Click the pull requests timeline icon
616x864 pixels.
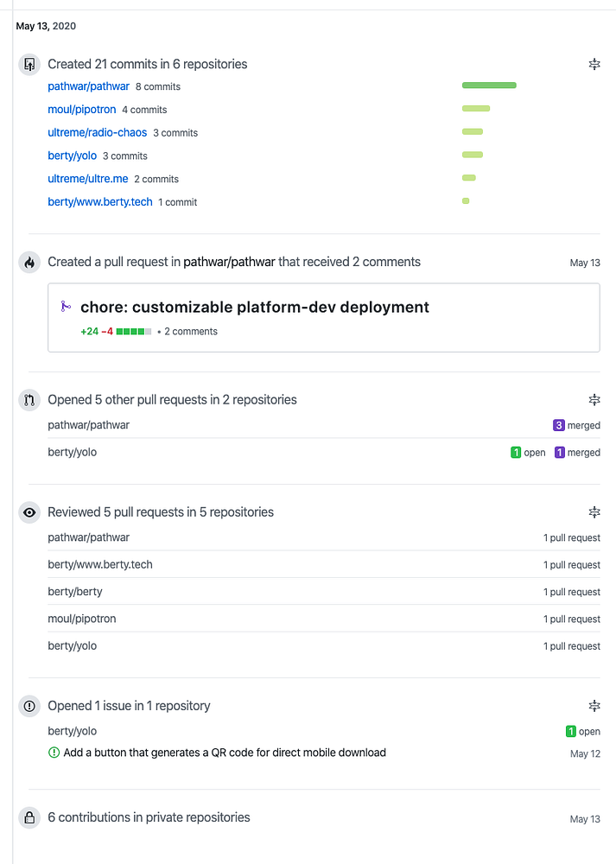tap(29, 400)
